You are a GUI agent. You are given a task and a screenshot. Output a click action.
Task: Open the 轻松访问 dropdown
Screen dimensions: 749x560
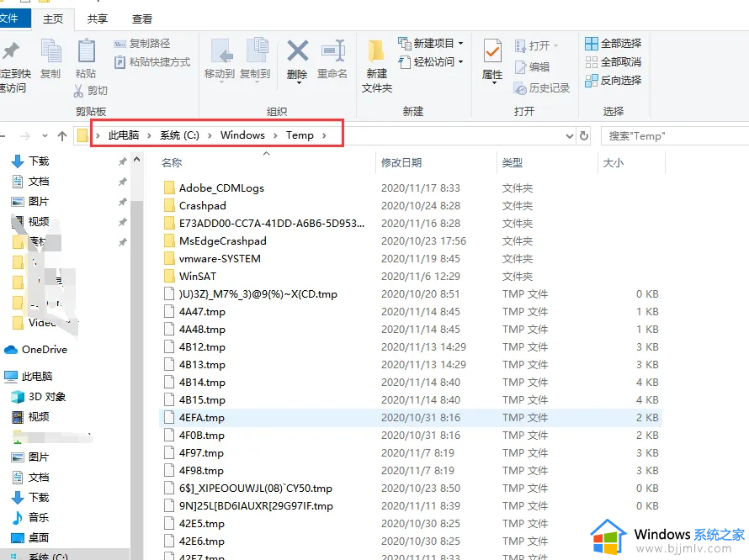click(x=461, y=62)
